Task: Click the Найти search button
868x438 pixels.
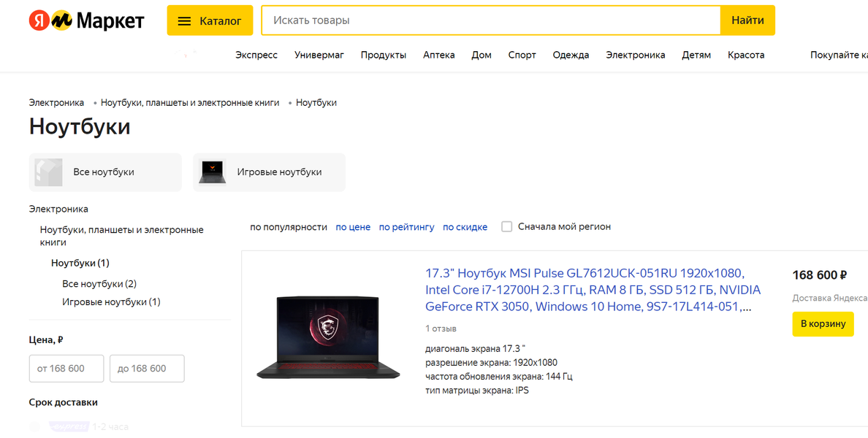Action: pyautogui.click(x=747, y=20)
